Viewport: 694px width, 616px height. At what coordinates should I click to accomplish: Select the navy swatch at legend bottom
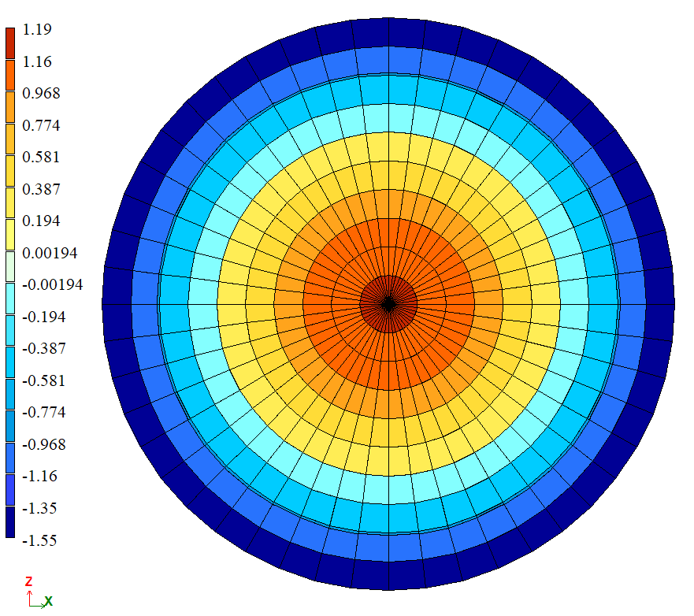click(10, 522)
